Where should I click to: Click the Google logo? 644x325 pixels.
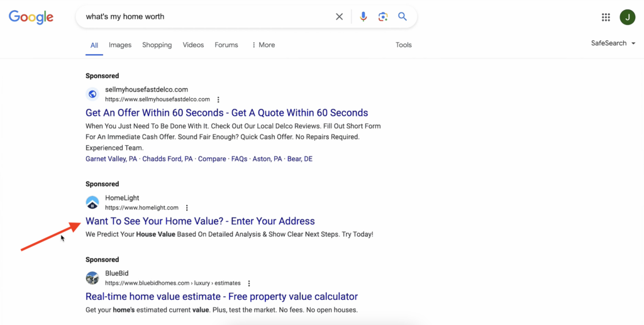[31, 17]
